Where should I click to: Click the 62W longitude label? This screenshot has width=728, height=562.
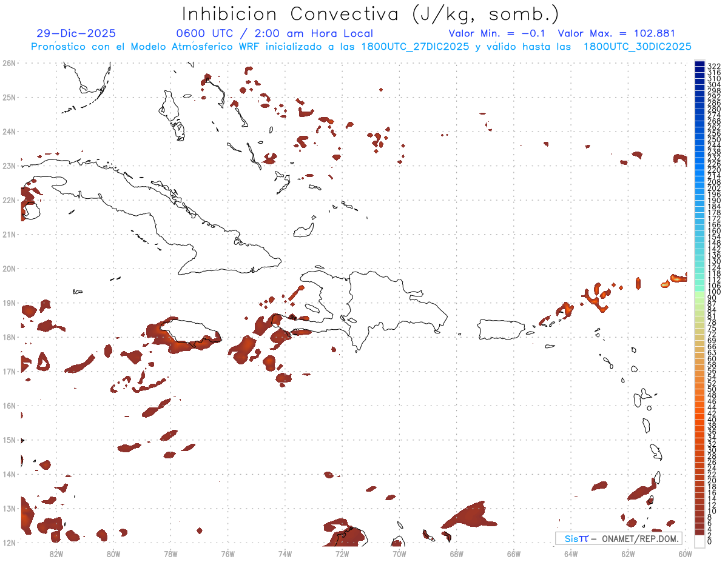click(x=628, y=553)
